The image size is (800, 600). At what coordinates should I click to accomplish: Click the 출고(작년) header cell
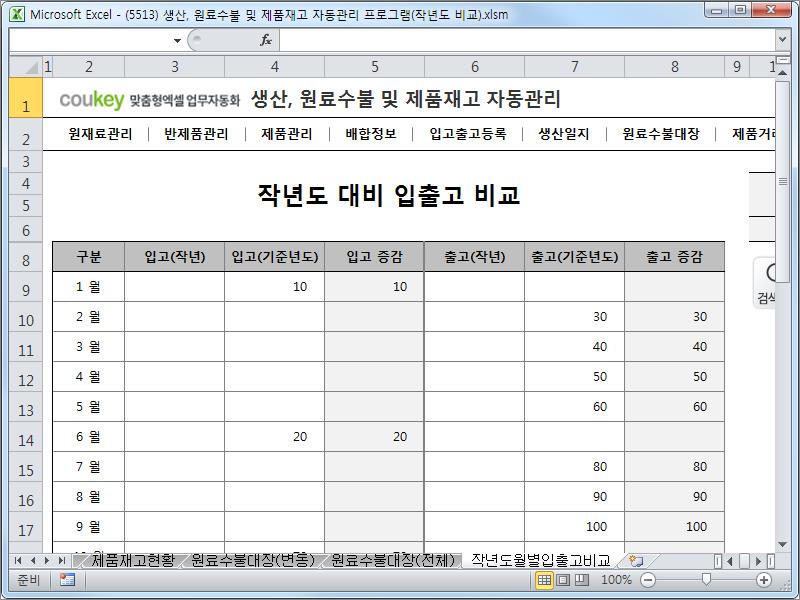pyautogui.click(x=474, y=257)
